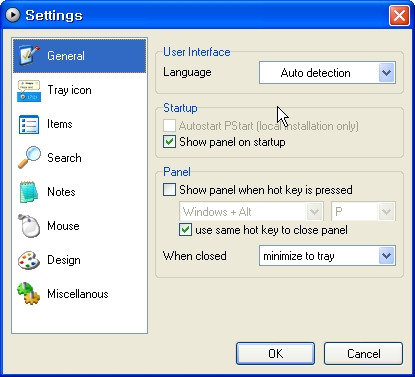
Task: Click the Design paint palette icon
Action: click(x=29, y=260)
